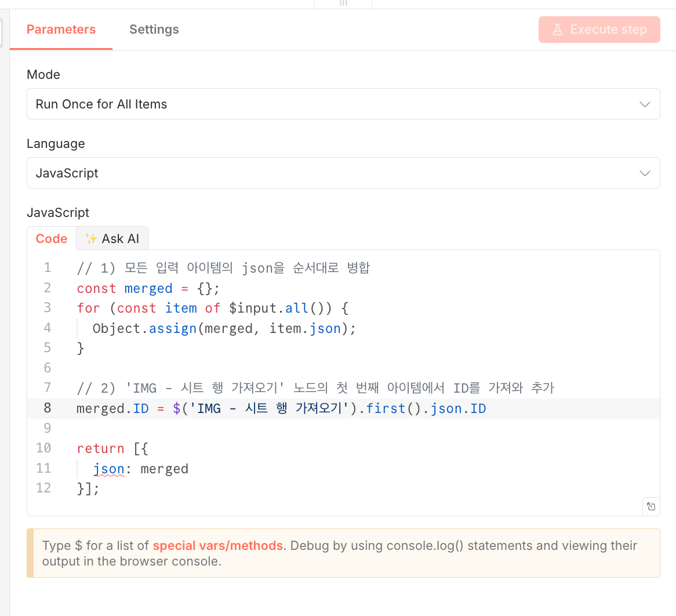Open the Ask AI tab
This screenshot has width=676, height=616.
tap(113, 238)
